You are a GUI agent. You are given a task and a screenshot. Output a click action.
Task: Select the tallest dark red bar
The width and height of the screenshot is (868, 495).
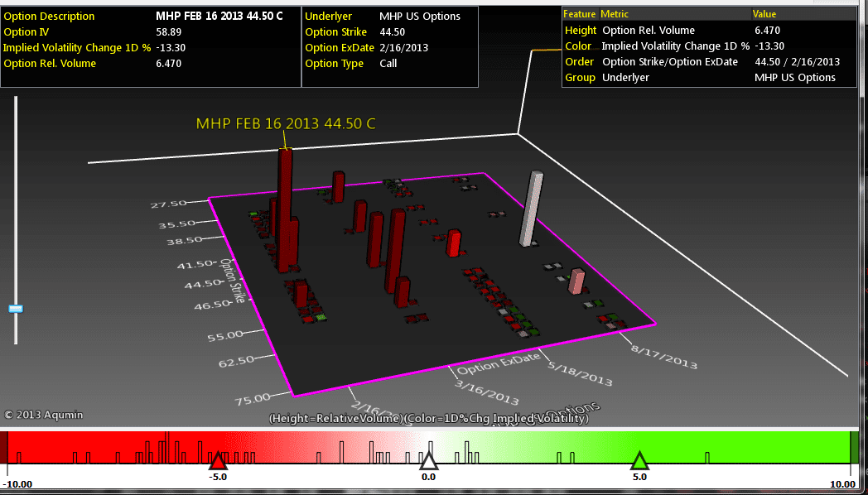click(285, 207)
